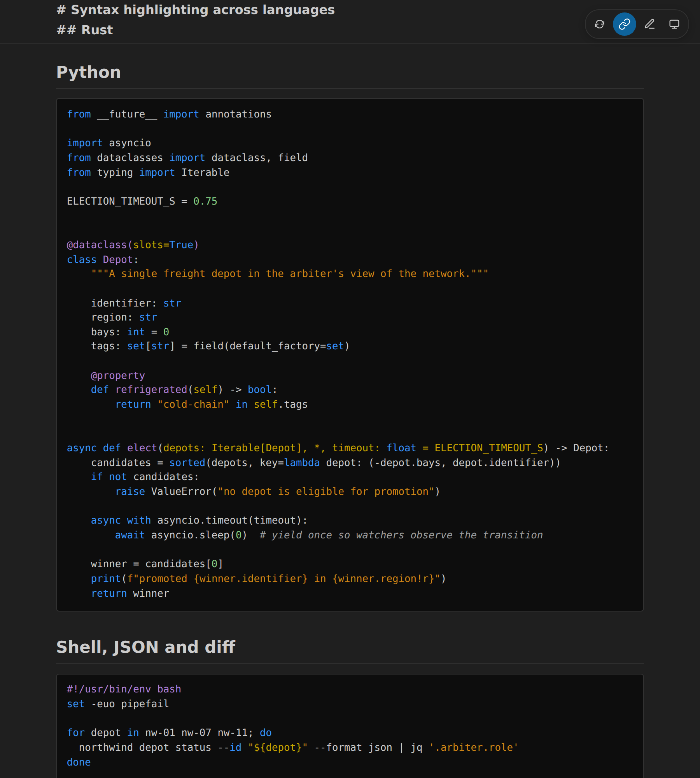Click the "northwind depot status" command line

(x=299, y=748)
